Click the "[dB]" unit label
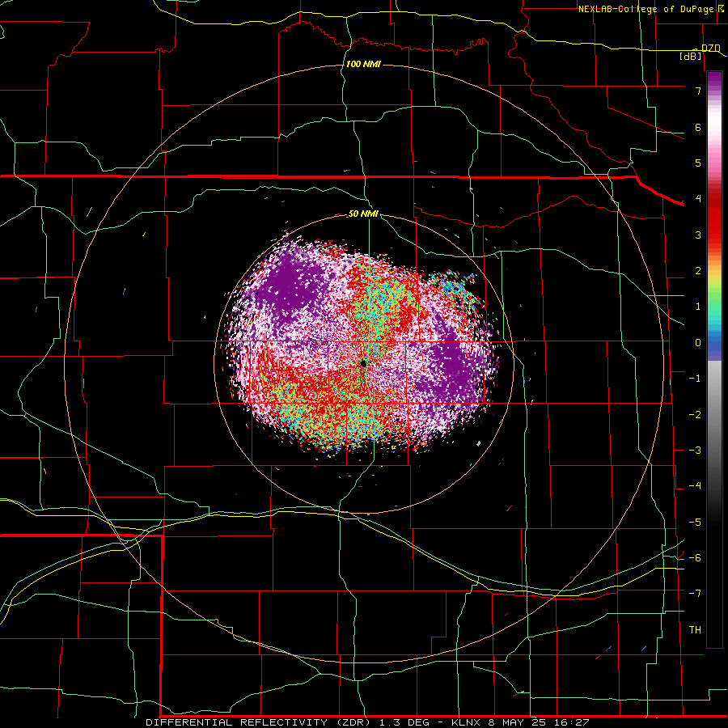Image resolution: width=728 pixels, height=728 pixels. (x=691, y=56)
